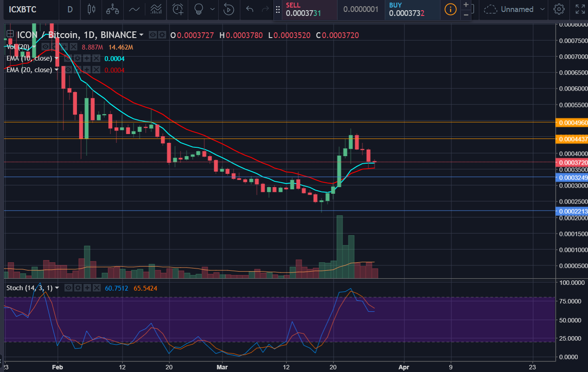Viewport: 588px width, 372px height.
Task: Open the D timeframe interval selector
Action: pyautogui.click(x=70, y=9)
